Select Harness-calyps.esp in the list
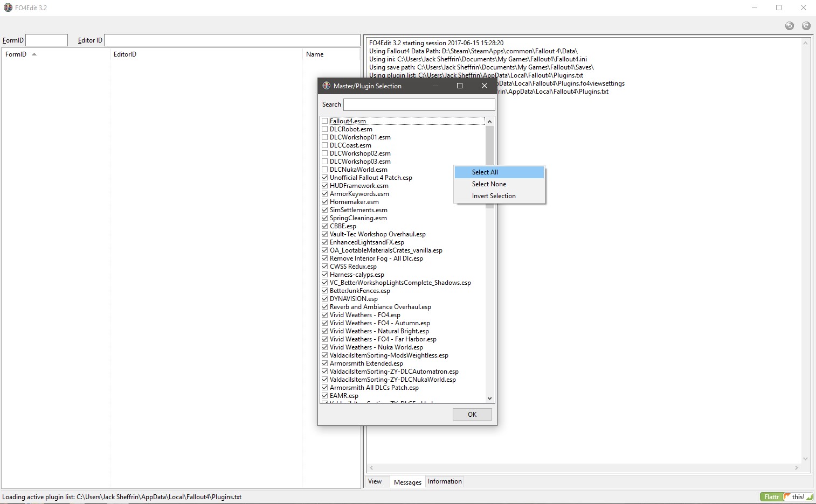This screenshot has width=816, height=504. coord(357,275)
